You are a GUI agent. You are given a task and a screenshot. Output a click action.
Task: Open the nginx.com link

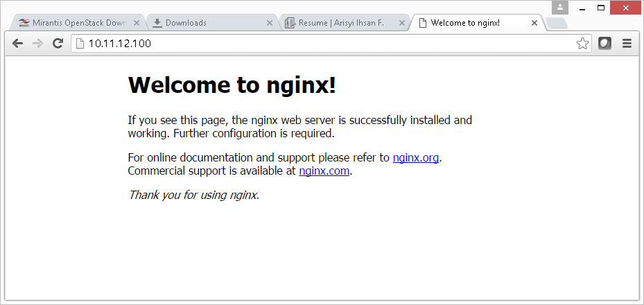pyautogui.click(x=324, y=171)
